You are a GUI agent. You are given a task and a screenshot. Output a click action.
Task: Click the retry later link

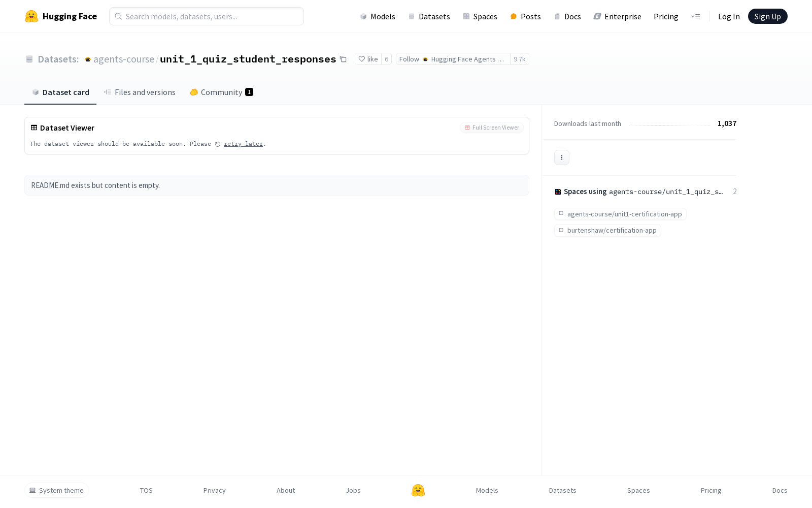(243, 144)
